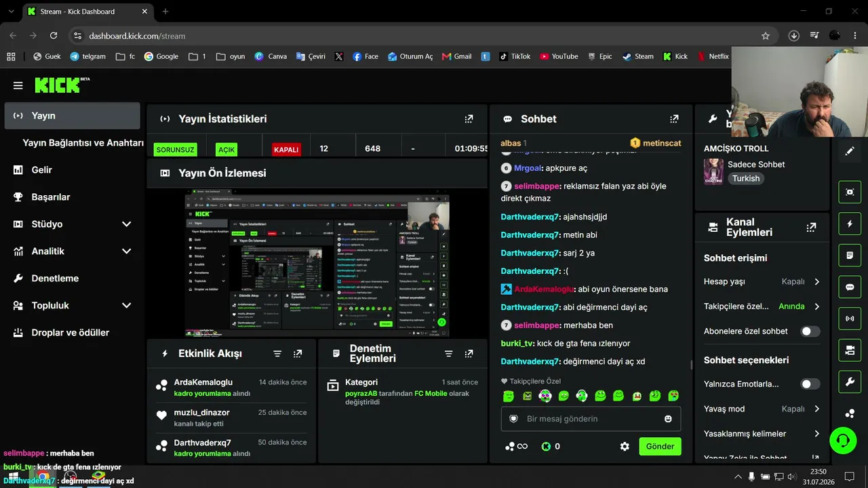Image resolution: width=868 pixels, height=488 pixels.
Task: Open the TikTok bookmark
Action: pos(515,57)
